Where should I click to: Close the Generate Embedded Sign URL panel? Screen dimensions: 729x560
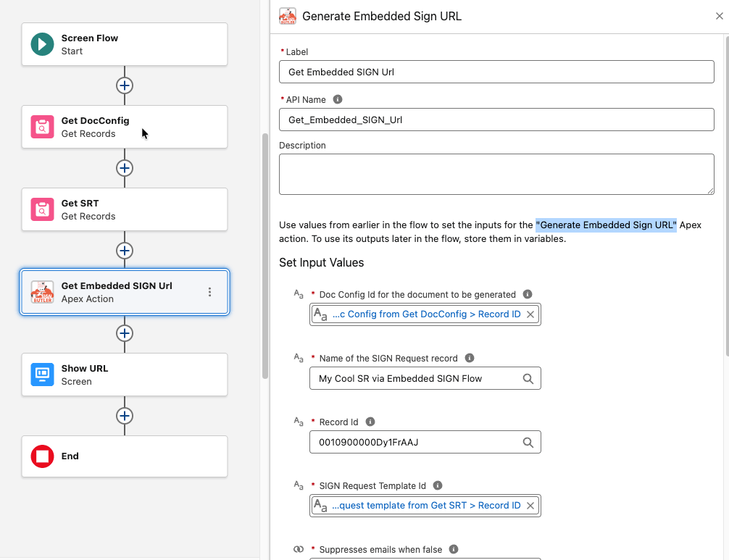720,16
